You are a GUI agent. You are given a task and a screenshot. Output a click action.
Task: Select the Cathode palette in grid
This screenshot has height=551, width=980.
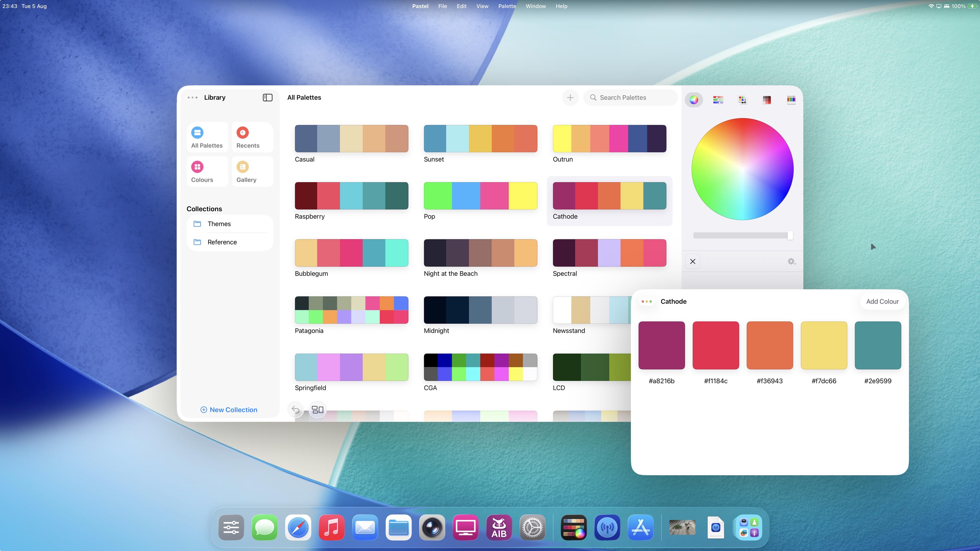click(x=609, y=195)
